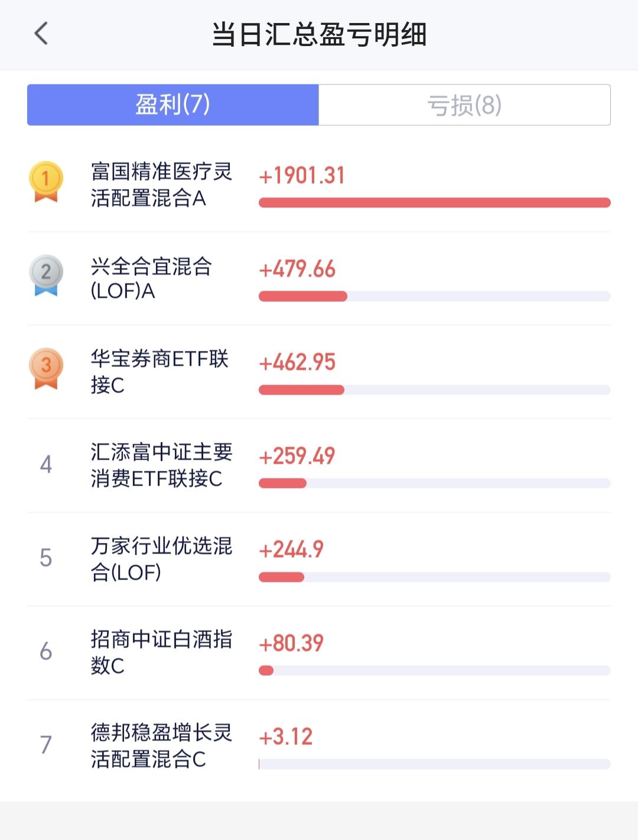Click the silver second-place medal icon
Image resolution: width=638 pixels, height=840 pixels.
coord(46,275)
